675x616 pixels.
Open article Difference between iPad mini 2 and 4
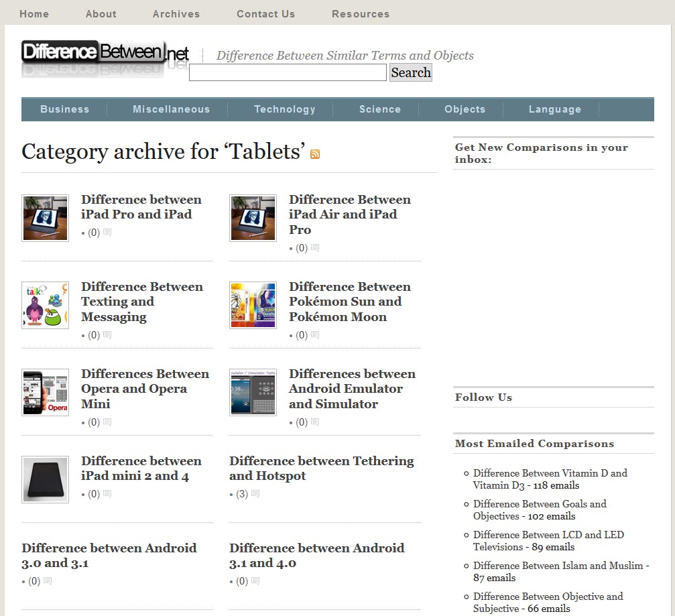[141, 469]
